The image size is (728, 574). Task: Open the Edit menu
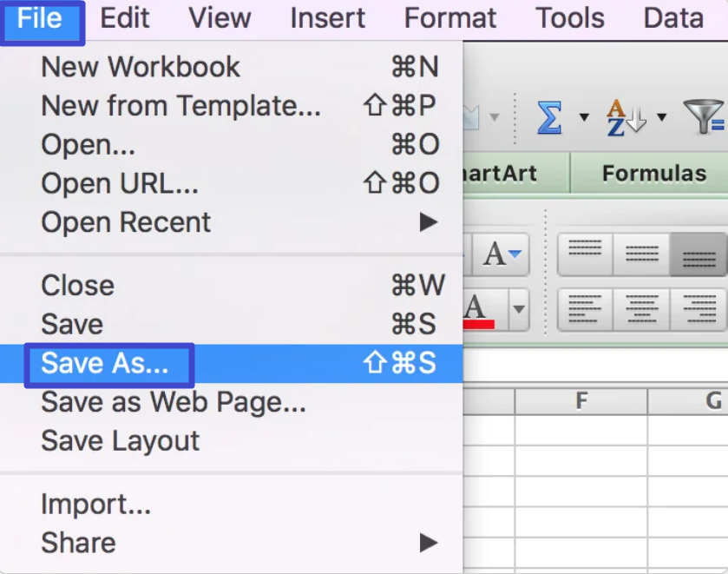coord(125,18)
